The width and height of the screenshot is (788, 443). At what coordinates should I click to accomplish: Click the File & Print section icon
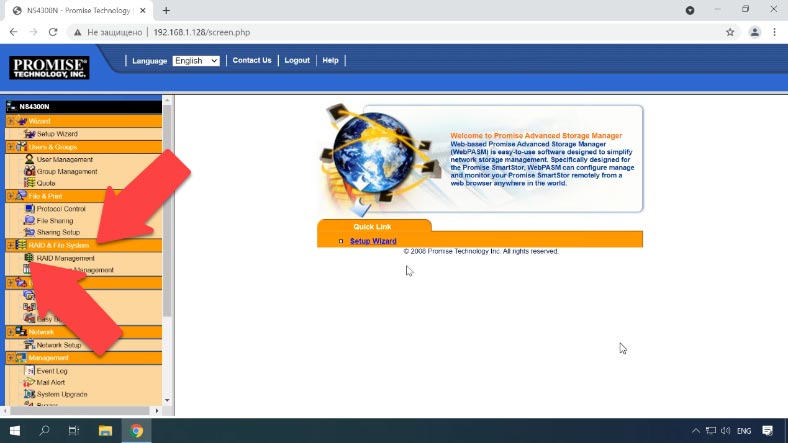point(21,196)
